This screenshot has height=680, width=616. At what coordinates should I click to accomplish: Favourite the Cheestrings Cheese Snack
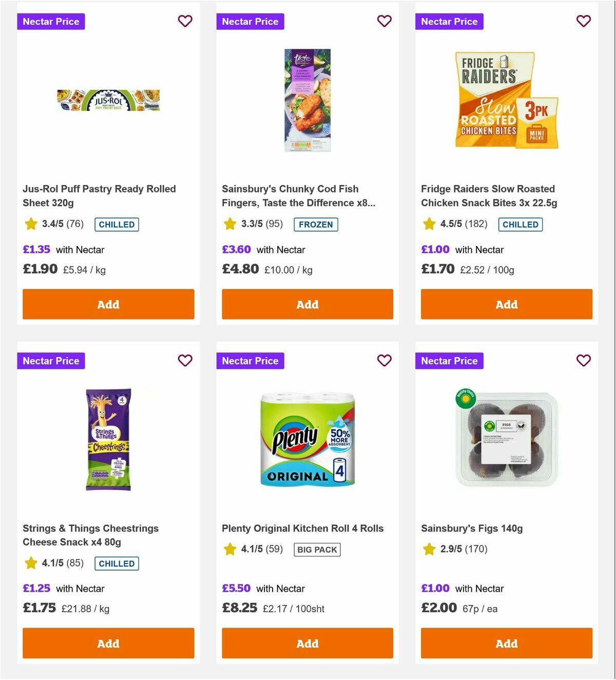(x=185, y=361)
